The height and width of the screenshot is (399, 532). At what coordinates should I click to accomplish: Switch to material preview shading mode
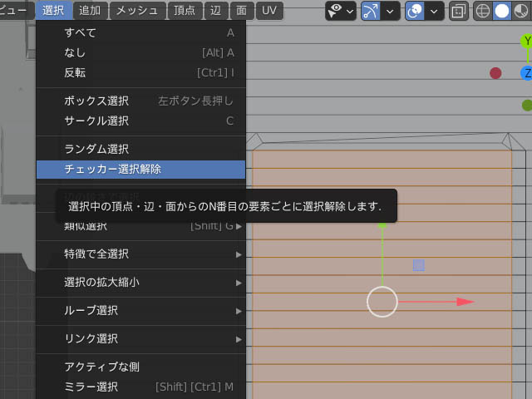point(521,11)
